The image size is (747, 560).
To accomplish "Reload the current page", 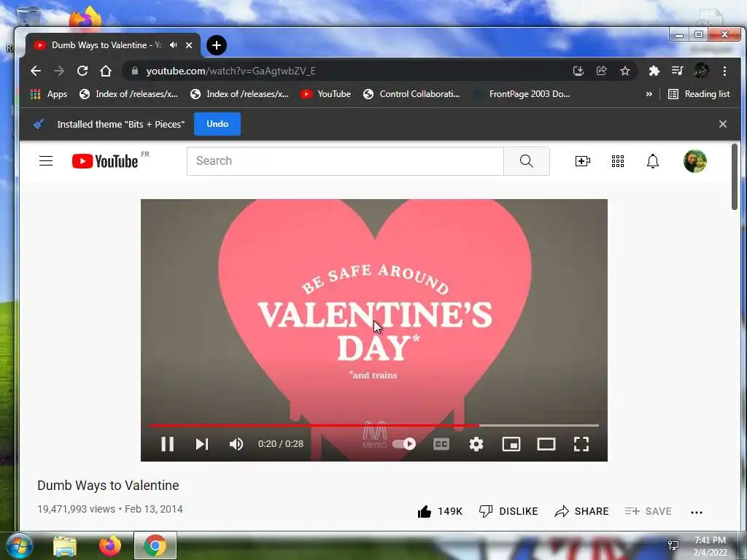I will click(82, 71).
